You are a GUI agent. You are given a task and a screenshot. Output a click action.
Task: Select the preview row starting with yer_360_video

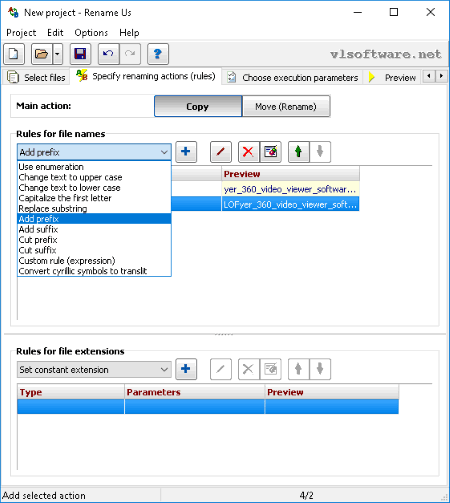pyautogui.click(x=290, y=189)
